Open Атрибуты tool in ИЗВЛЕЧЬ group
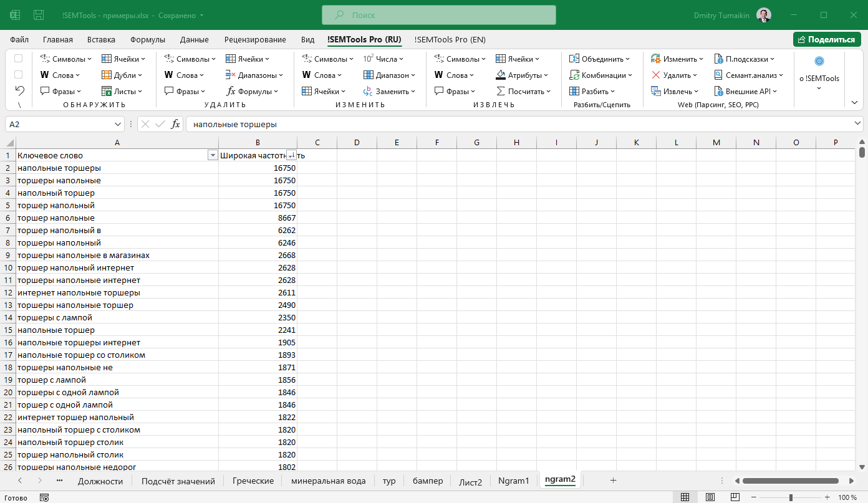Viewport: 868px width, 503px height. tap(522, 75)
